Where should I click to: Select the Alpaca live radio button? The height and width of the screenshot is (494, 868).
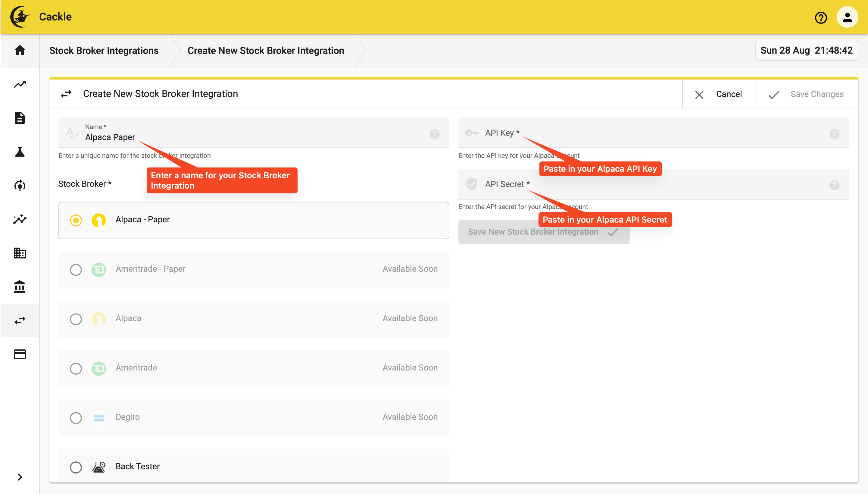[76, 319]
